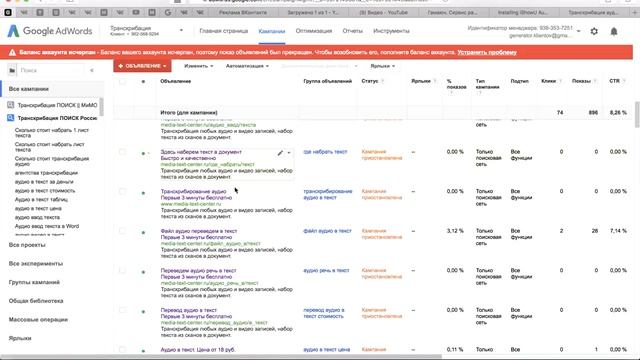Click the status dot of 'Файл аудио переведем в текст' ad
The height and width of the screenshot is (360, 640).
tap(143, 232)
